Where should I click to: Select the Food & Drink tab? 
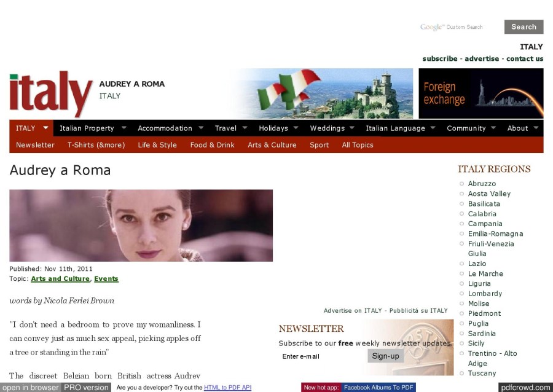[x=212, y=145]
